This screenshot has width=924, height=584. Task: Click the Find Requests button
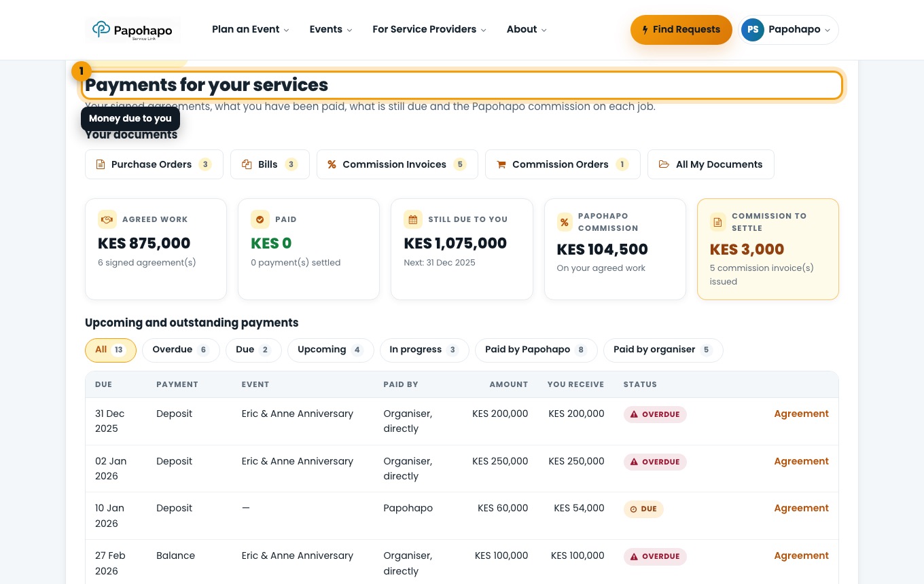pyautogui.click(x=681, y=30)
